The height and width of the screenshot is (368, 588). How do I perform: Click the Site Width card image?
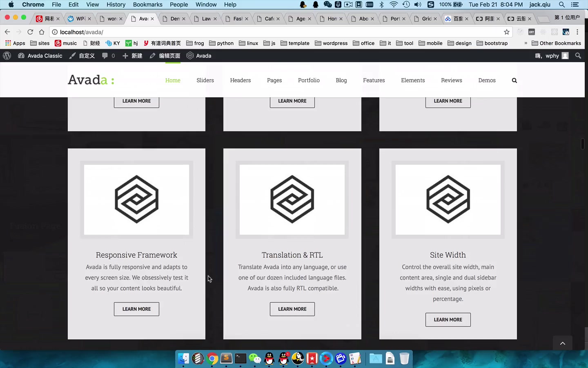[448, 200]
